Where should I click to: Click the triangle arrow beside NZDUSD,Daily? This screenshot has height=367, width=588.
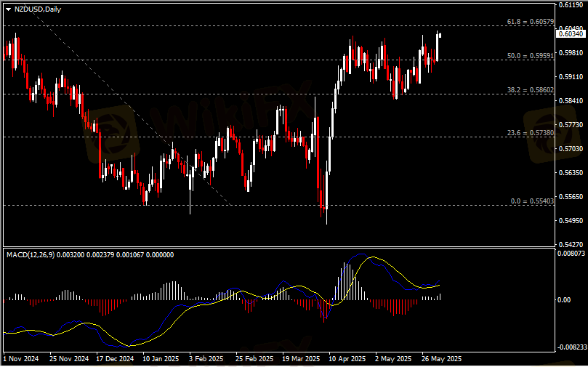pos(8,9)
